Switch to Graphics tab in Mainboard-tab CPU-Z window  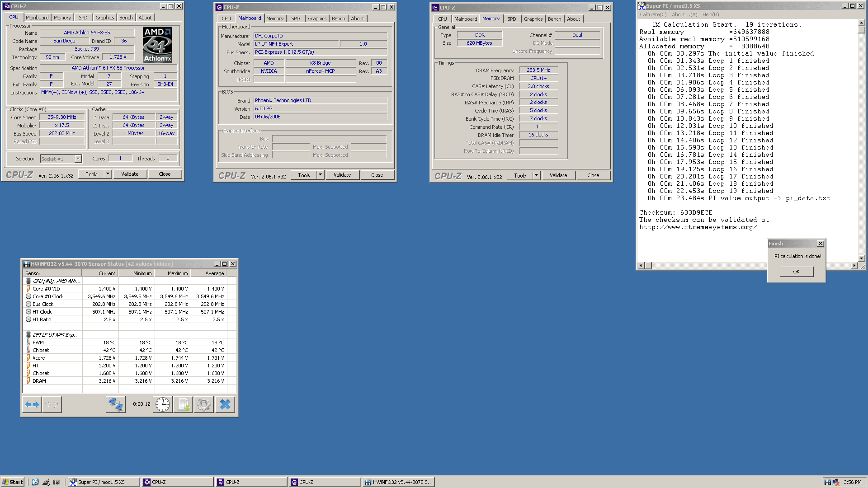coord(317,19)
